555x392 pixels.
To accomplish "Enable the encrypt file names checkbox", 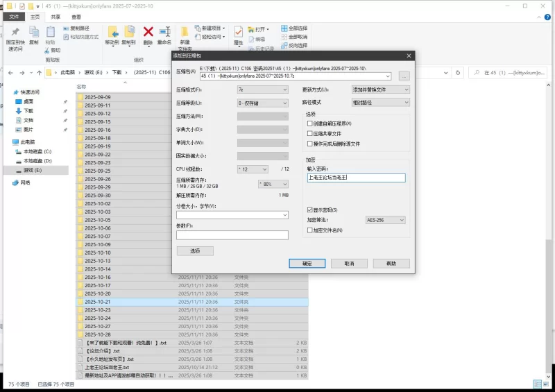I will [x=310, y=230].
